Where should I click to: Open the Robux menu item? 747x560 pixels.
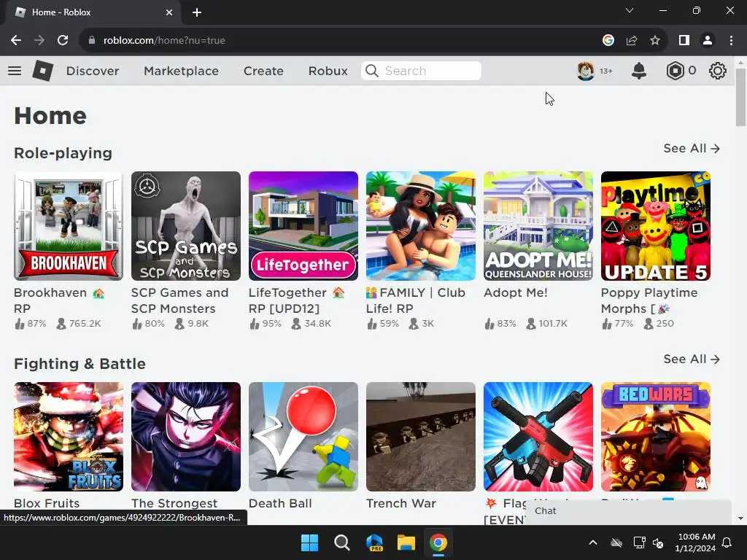click(x=328, y=71)
